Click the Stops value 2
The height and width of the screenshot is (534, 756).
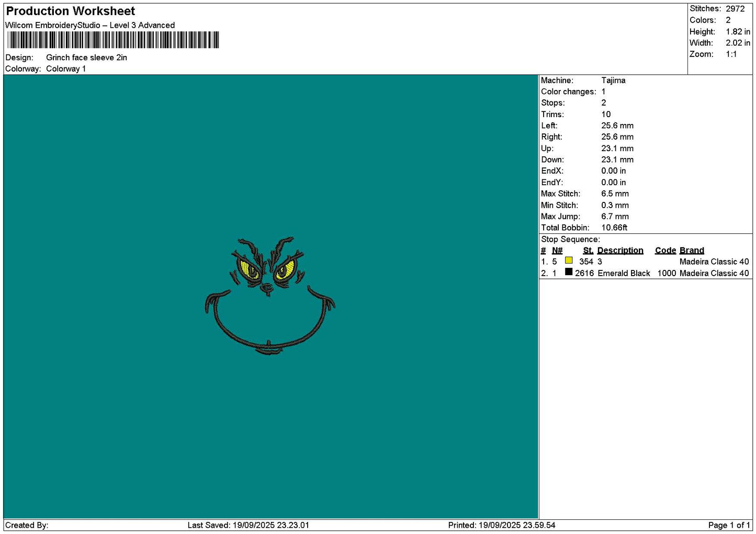(604, 103)
